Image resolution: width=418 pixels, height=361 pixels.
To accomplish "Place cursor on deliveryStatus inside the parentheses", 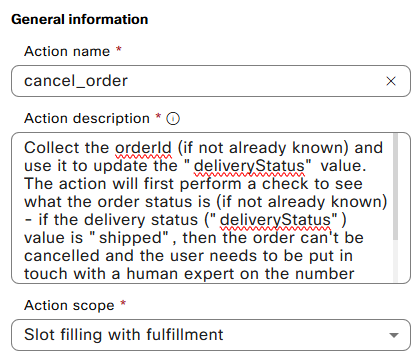I will point(275,220).
